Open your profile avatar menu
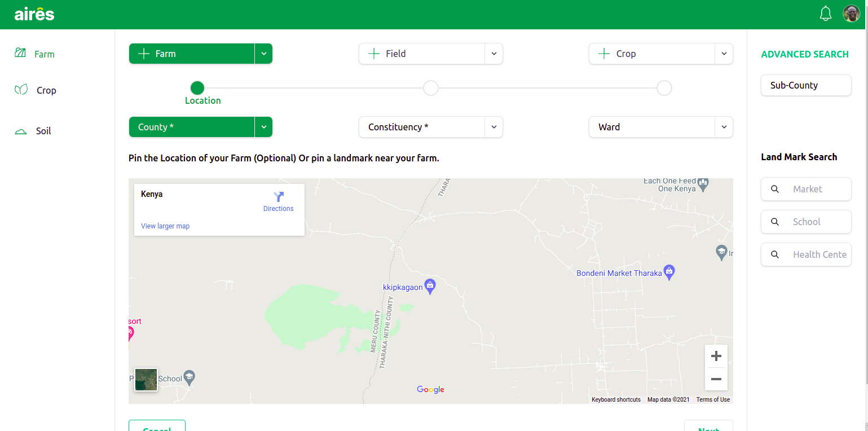Screen dimensions: 868x431 [852, 13]
